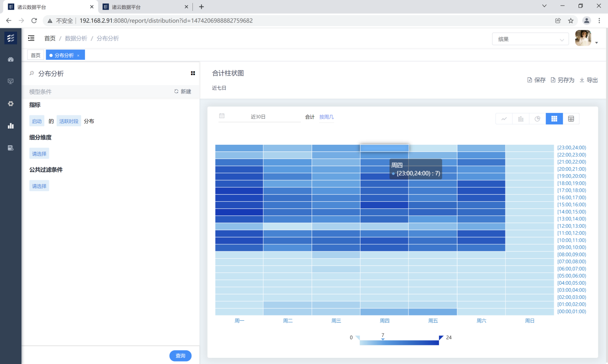
Task: Click the low-end handle of the heatmap legend
Action: click(358, 338)
